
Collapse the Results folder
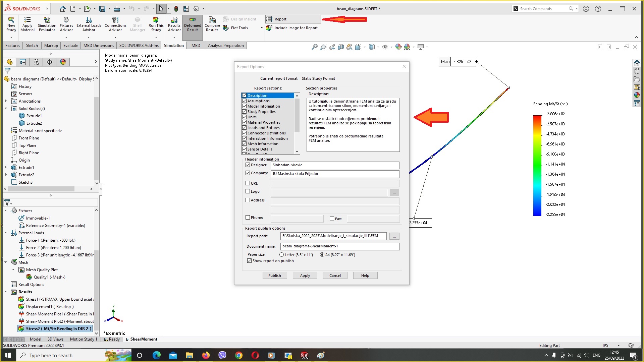click(x=6, y=292)
